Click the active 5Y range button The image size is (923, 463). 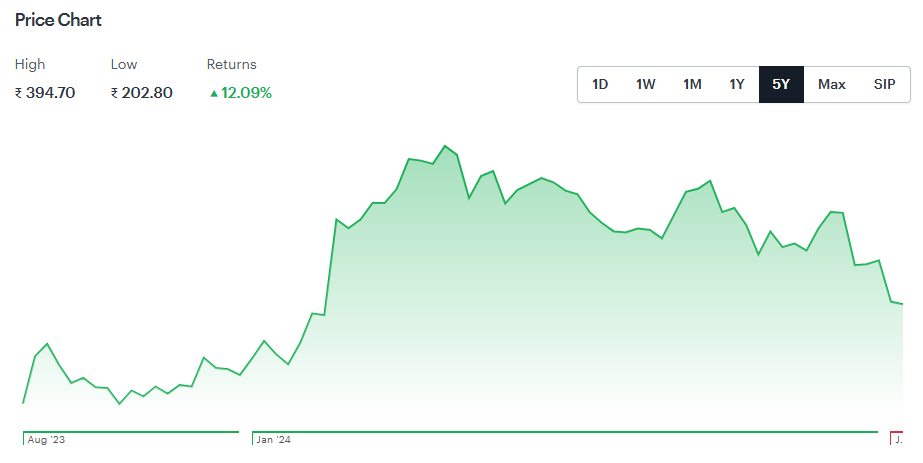pyautogui.click(x=781, y=84)
